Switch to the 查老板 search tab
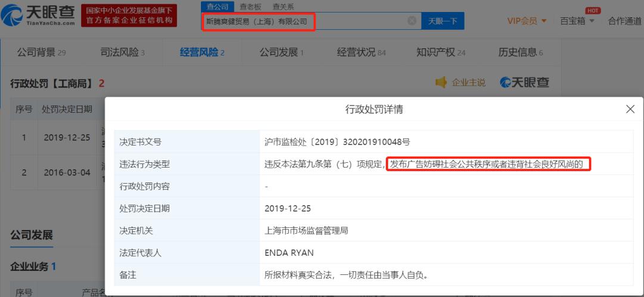 click(250, 7)
